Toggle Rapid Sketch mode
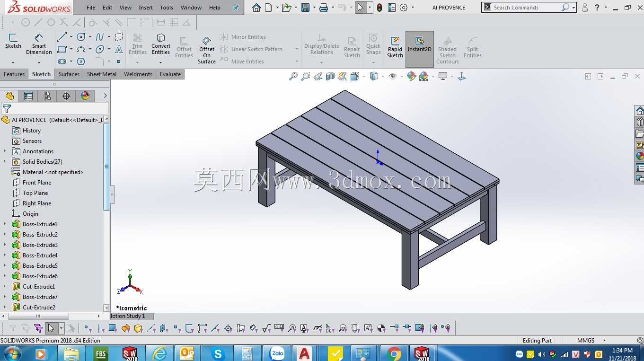The height and width of the screenshot is (361, 644). click(x=395, y=47)
